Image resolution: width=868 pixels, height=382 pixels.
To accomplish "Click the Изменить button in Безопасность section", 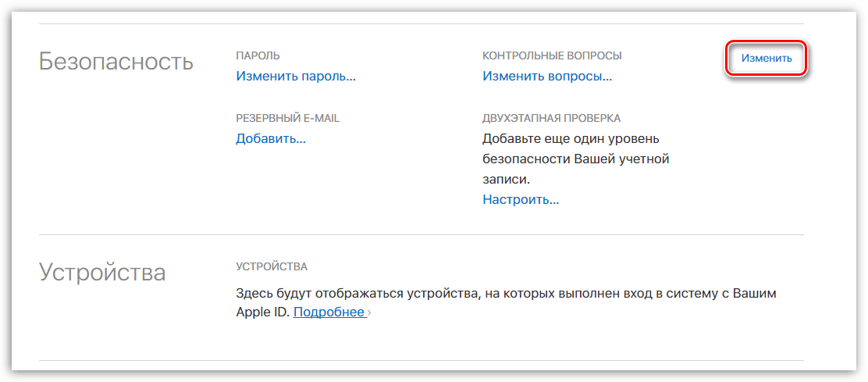I will click(x=766, y=59).
